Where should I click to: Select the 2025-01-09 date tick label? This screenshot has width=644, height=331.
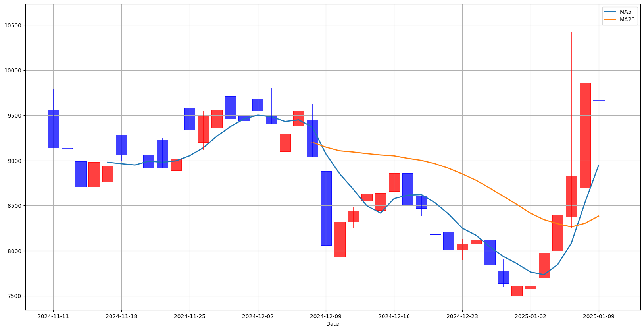tap(598, 316)
